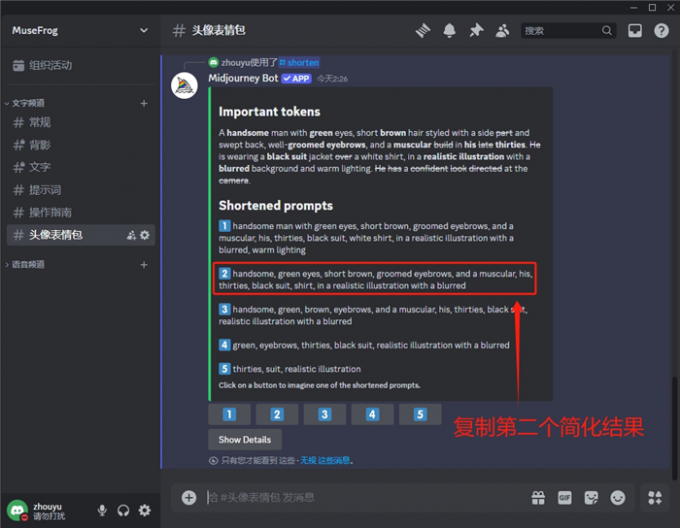Click the Shortened prompts heading
Image resolution: width=680 pixels, height=528 pixels.
coord(276,205)
